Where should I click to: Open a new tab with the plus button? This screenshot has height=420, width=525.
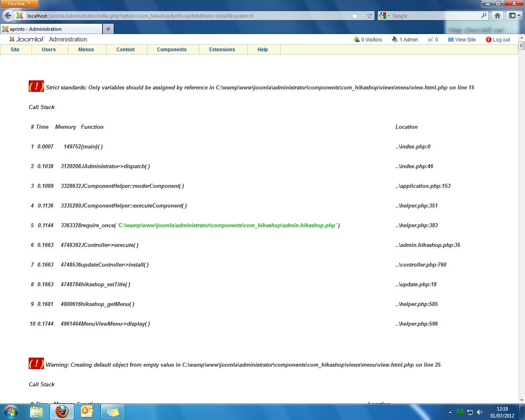(x=108, y=29)
